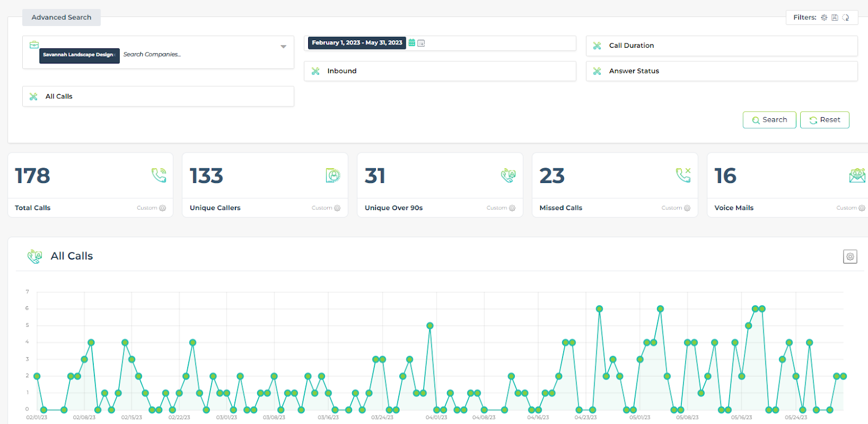Click the February 1 - May 31 date range

[356, 43]
